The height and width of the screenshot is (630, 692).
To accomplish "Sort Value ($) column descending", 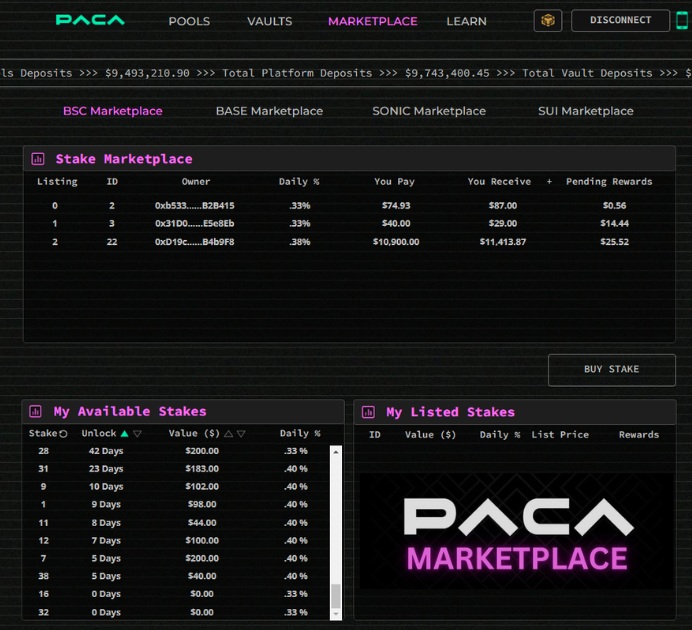I will click(241, 434).
